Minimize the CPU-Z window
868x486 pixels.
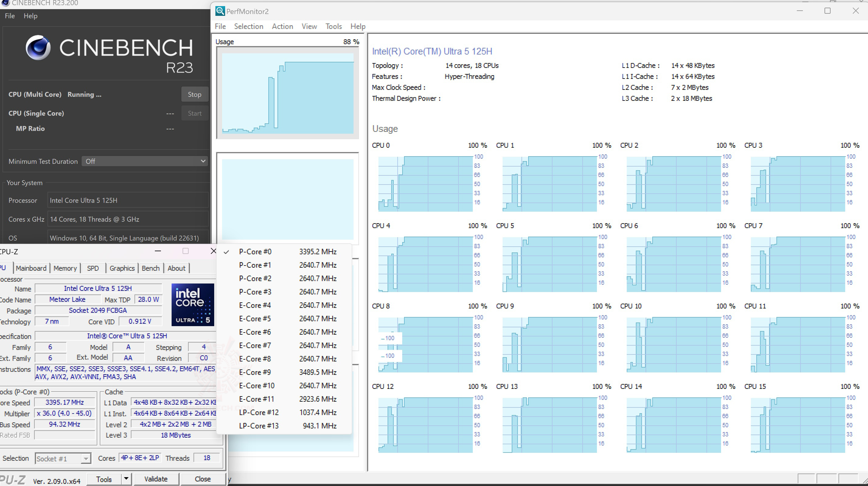(x=158, y=251)
